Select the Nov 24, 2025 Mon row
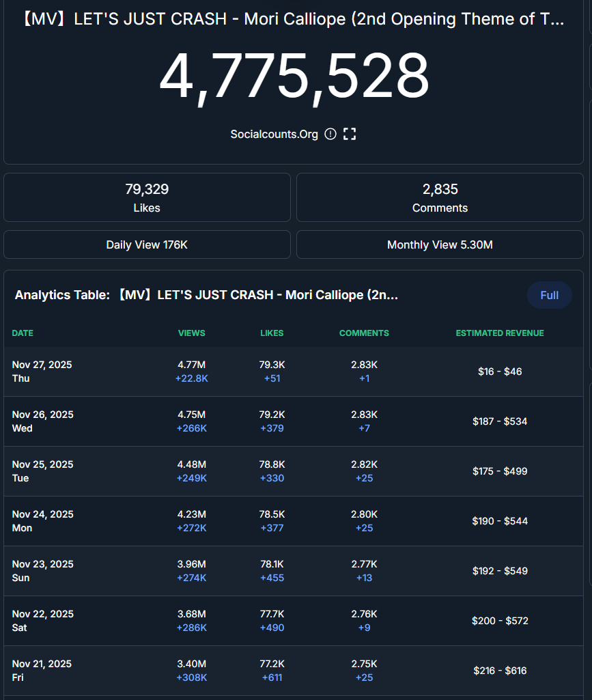 tap(42, 520)
